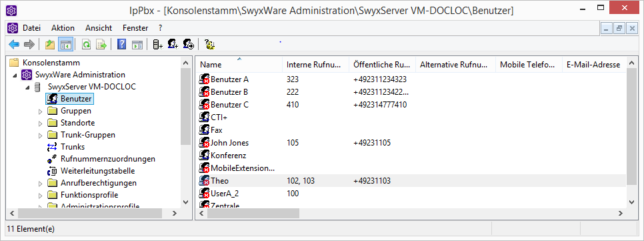Collapse the SwyxServer VM-DOCLOC node

click(x=27, y=87)
